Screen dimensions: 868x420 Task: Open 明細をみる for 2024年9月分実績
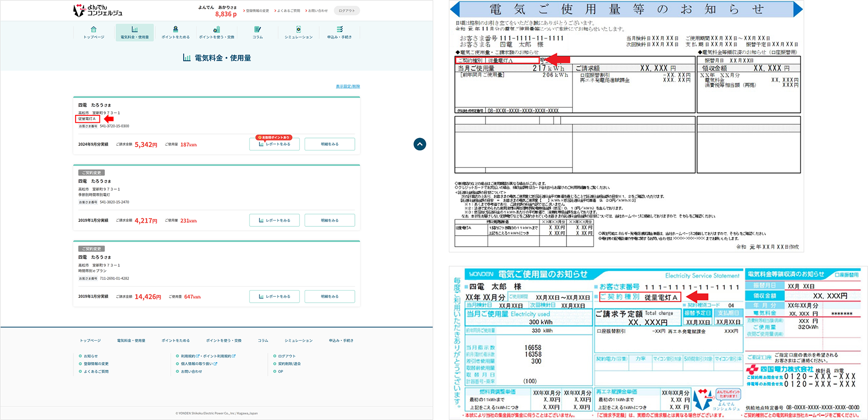tap(330, 144)
